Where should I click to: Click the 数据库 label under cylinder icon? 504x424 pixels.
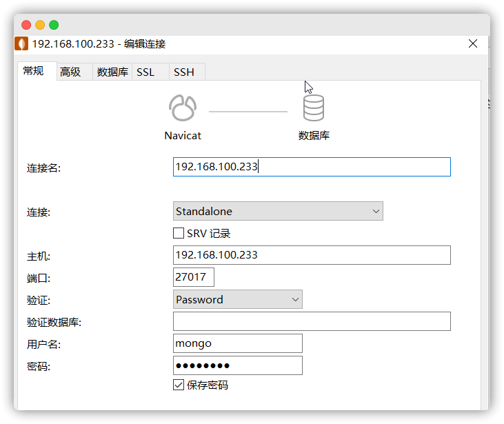314,136
